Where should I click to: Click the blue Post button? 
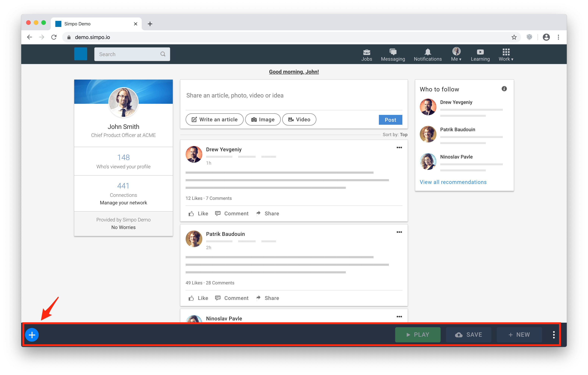point(390,120)
